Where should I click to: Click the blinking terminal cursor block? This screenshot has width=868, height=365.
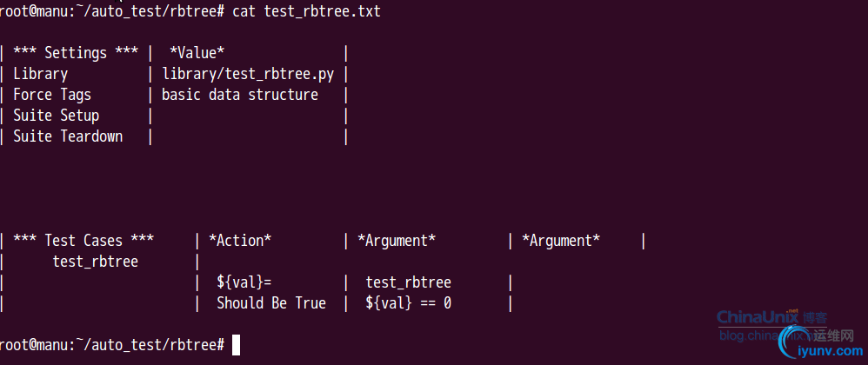pos(236,345)
